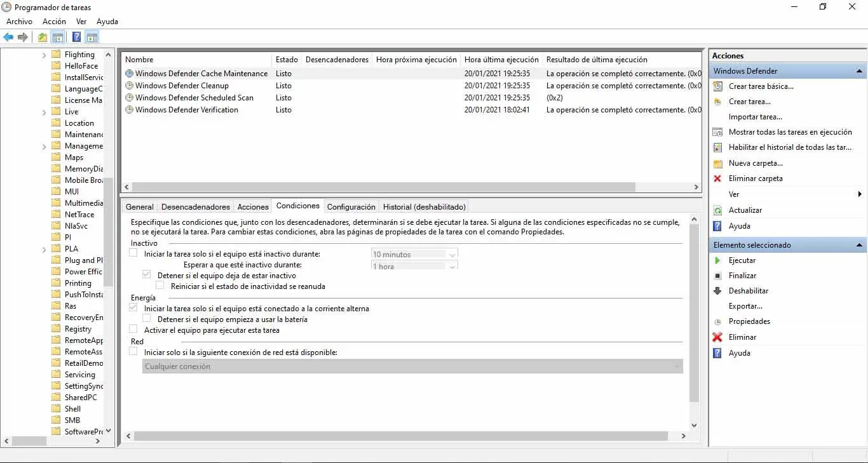Select the Location folder in the tree
The image size is (868, 463).
(79, 123)
